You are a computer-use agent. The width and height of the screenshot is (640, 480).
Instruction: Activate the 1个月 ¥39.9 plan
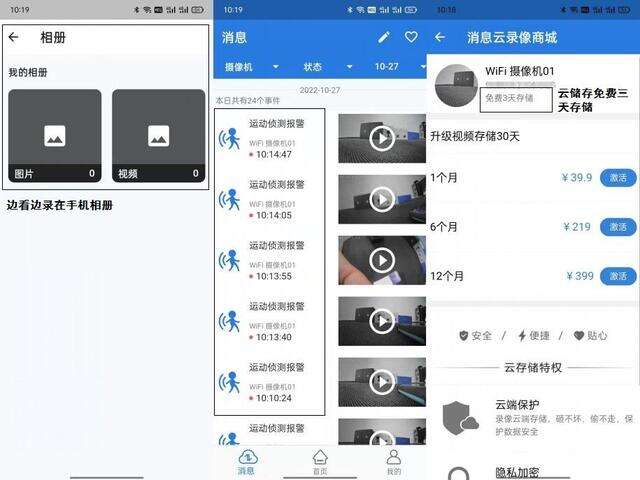coord(618,178)
